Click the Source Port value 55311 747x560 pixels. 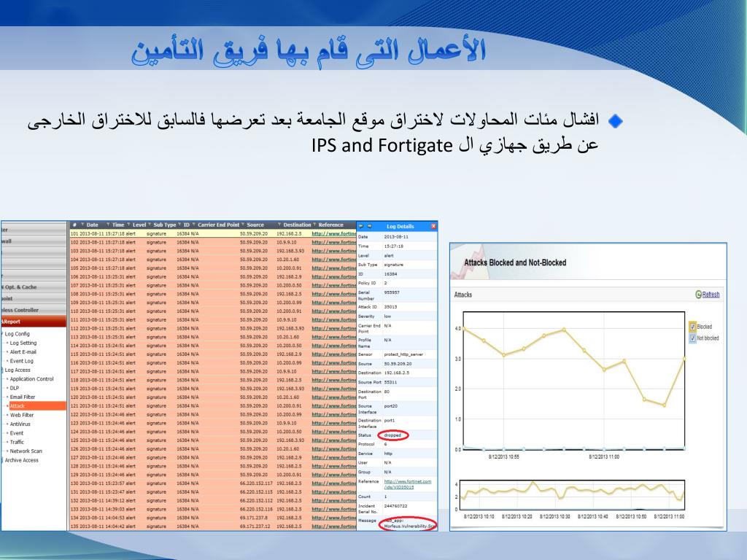pyautogui.click(x=391, y=382)
